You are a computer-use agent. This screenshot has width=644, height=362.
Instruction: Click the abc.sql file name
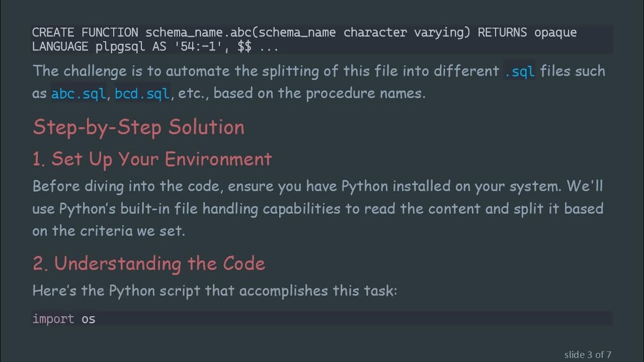pos(78,94)
